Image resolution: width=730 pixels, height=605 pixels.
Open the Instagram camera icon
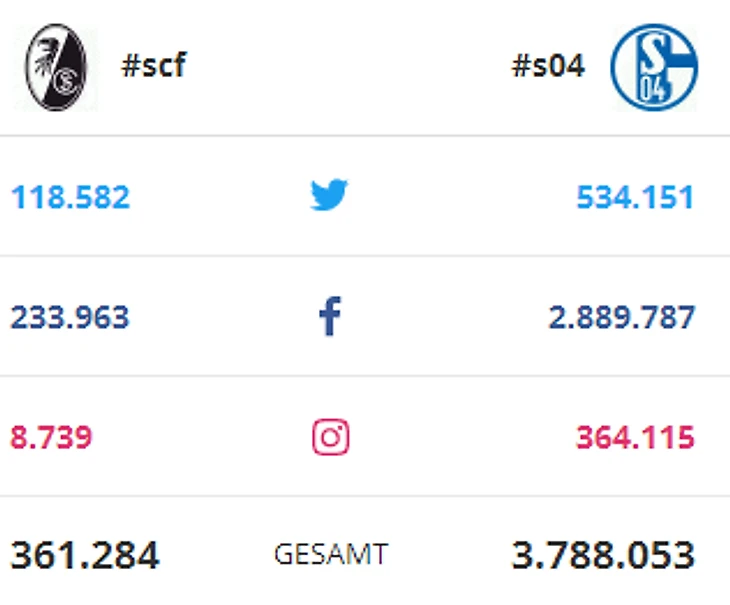[x=330, y=437]
